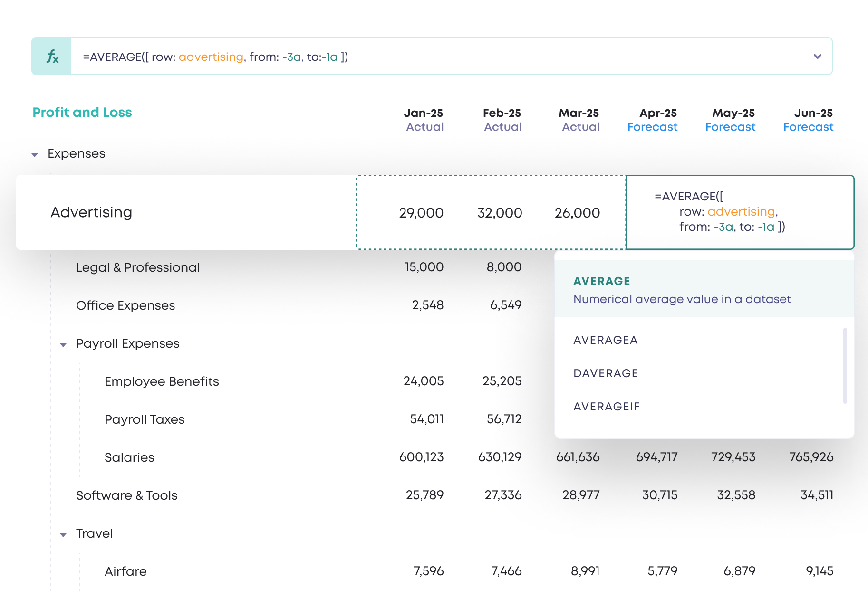Screen dimensions: 868x608
Task: Click the Advertising row label
Action: click(x=91, y=212)
